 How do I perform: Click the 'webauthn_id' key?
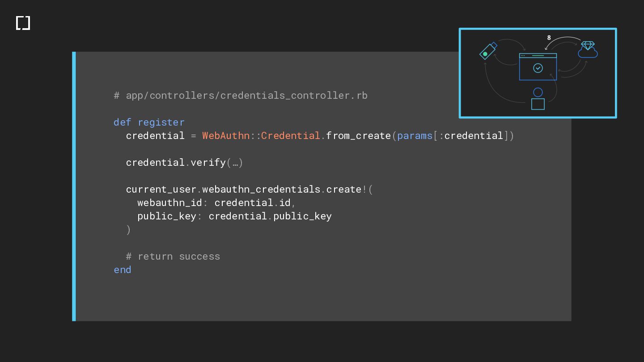pos(169,202)
